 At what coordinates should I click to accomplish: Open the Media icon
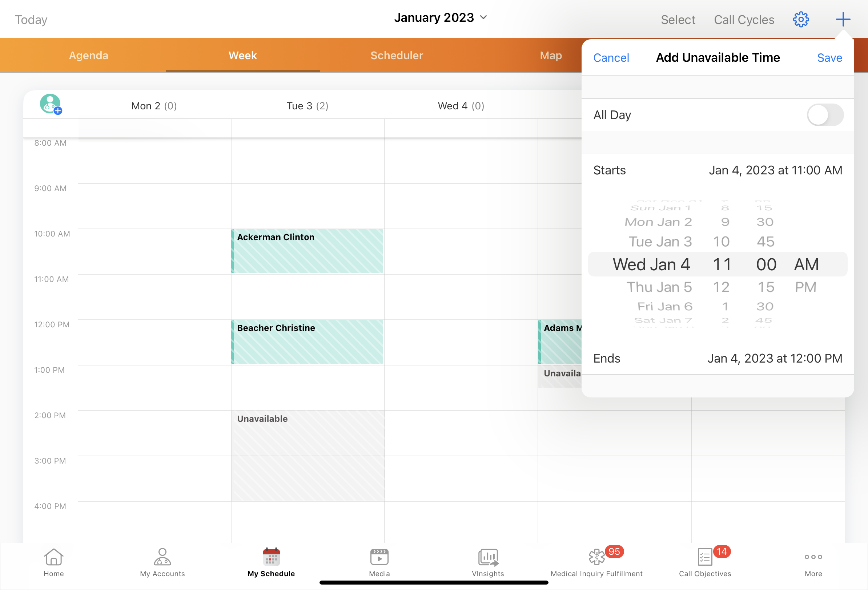click(x=379, y=557)
